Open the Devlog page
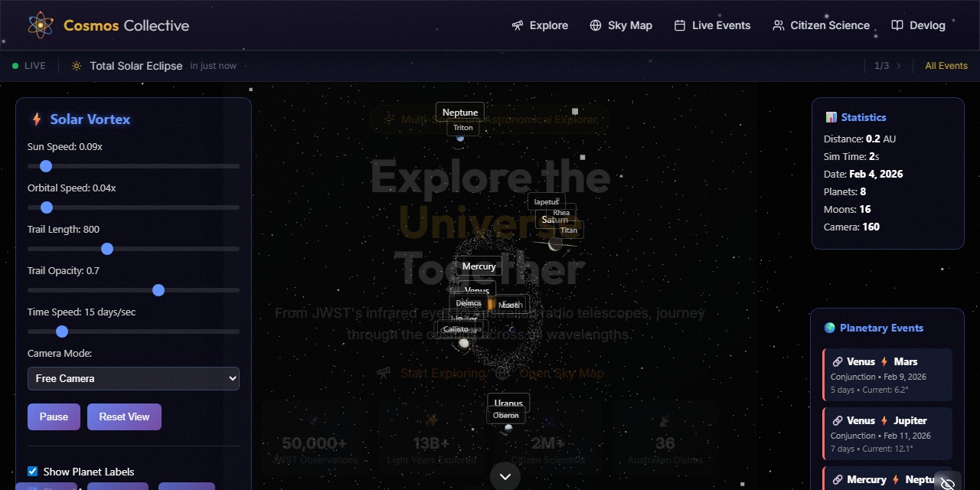Viewport: 980px width, 490px height. click(x=919, y=25)
